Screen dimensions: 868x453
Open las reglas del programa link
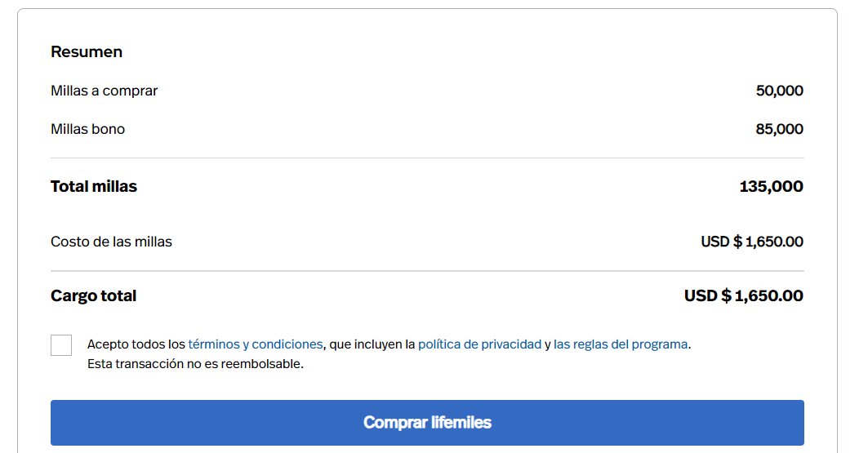[621, 344]
